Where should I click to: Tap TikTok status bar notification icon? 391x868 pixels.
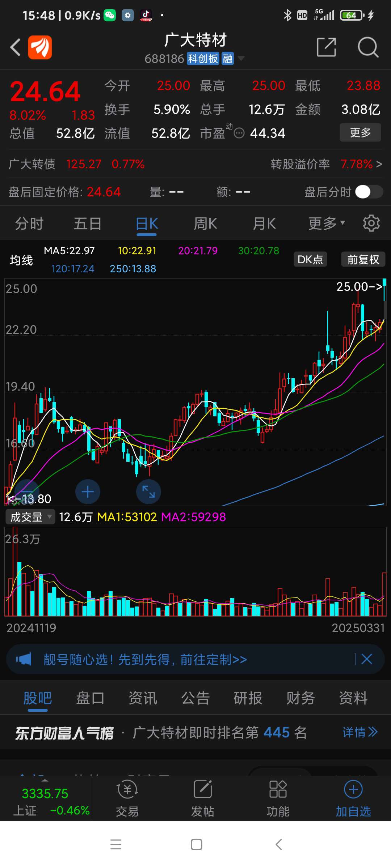146,15
